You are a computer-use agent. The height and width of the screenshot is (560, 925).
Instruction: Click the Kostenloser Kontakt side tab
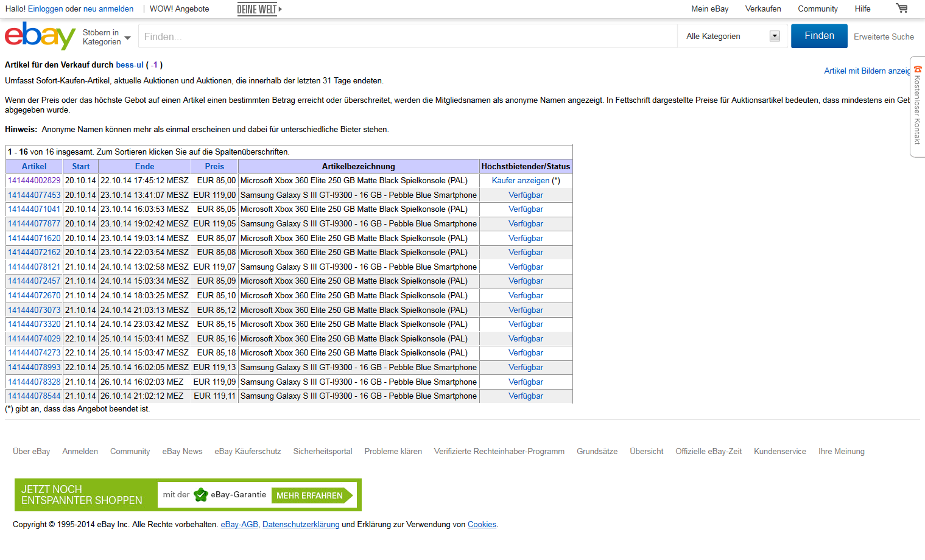917,107
